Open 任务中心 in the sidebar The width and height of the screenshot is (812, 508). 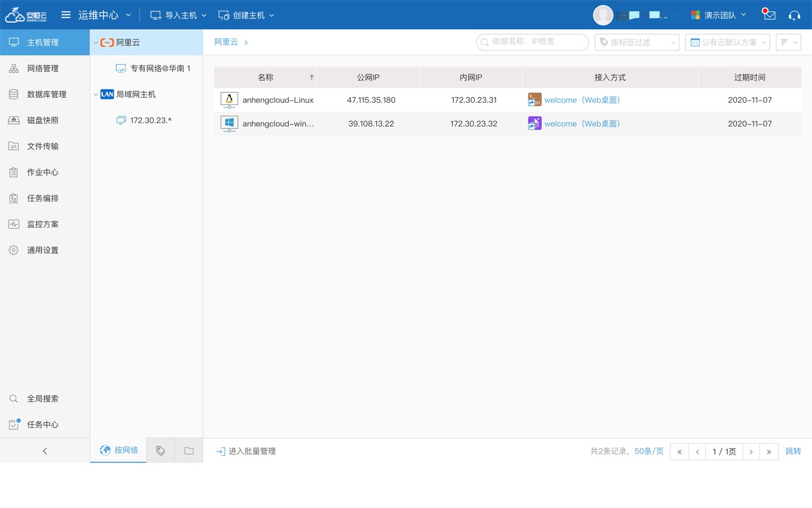tap(44, 425)
